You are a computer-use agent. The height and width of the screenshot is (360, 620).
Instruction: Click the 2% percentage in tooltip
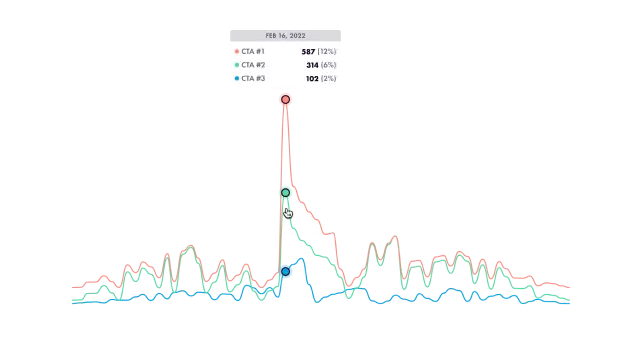329,78
